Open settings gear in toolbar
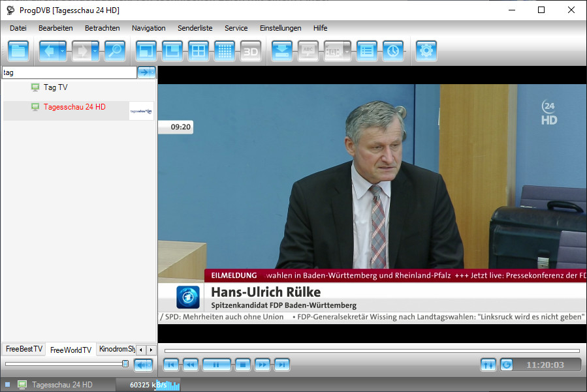 coord(426,52)
